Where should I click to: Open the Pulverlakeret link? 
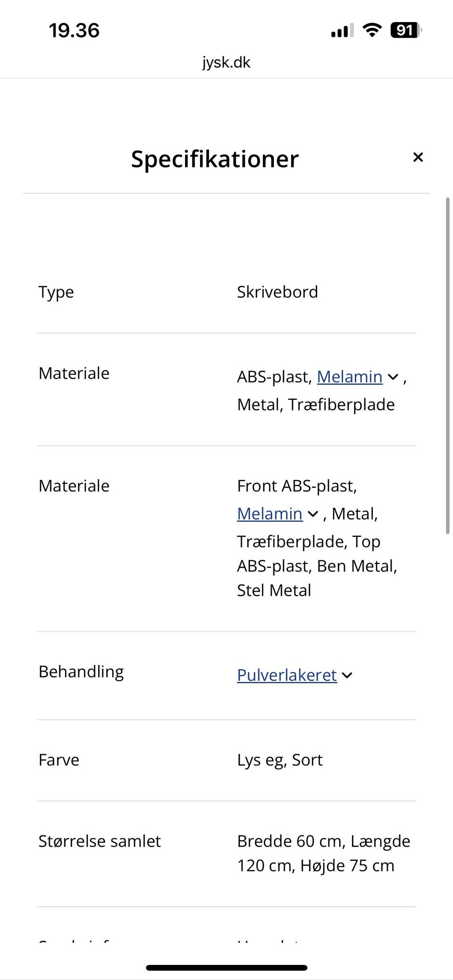point(287,675)
